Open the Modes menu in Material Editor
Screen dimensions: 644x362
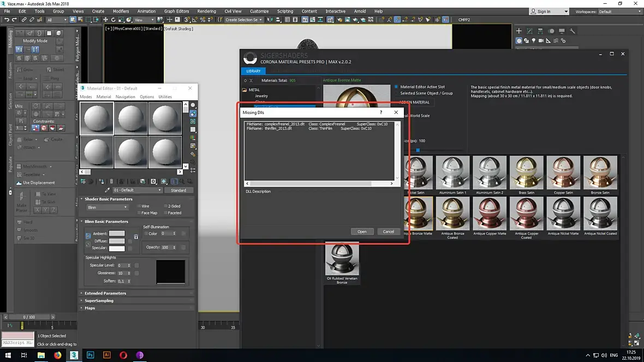coord(86,97)
